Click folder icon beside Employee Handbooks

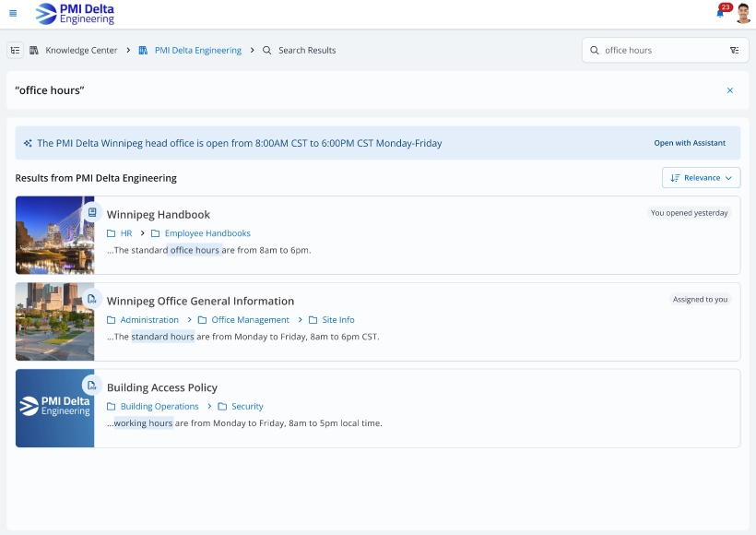[x=155, y=233]
